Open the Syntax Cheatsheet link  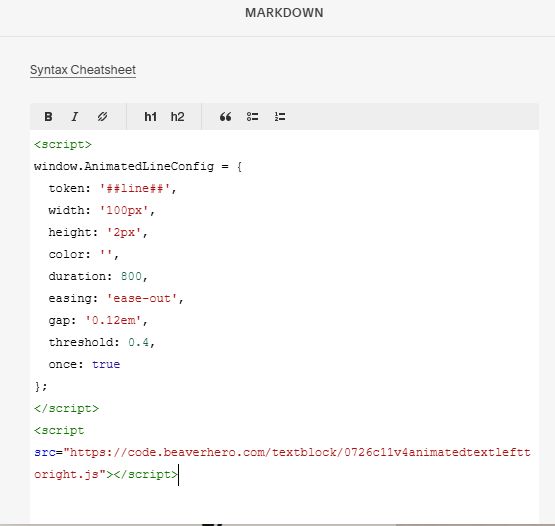(83, 70)
